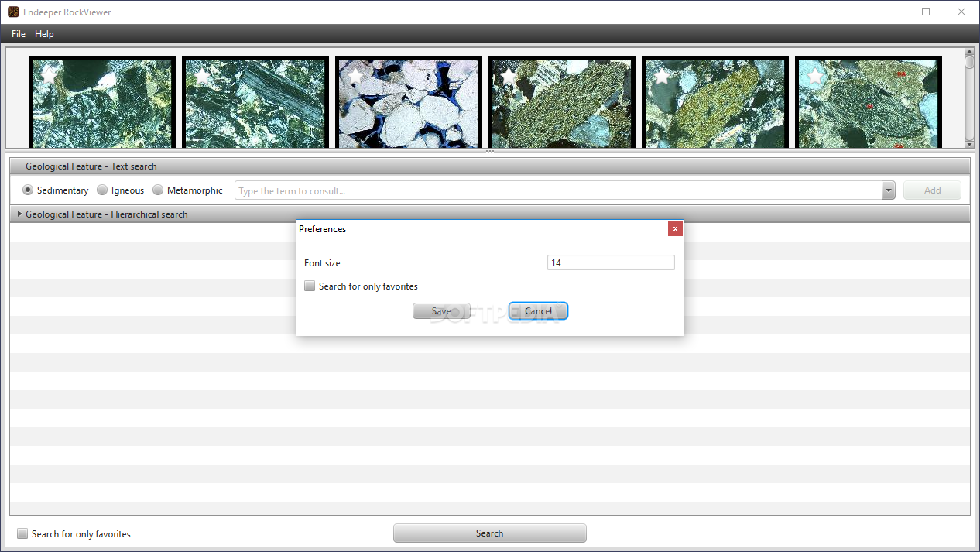The height and width of the screenshot is (552, 980).
Task: Click the Font size label
Action: point(322,263)
